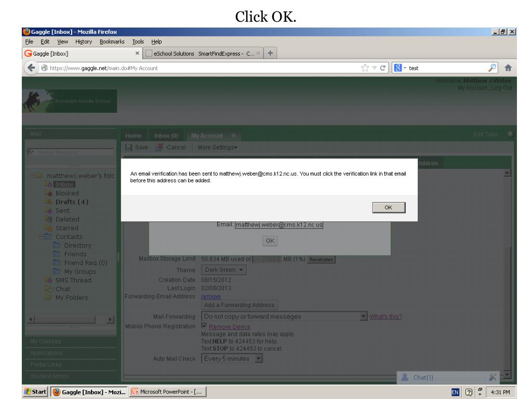Click the Windows Start button
This screenshot has width=532, height=399.
tap(35, 392)
